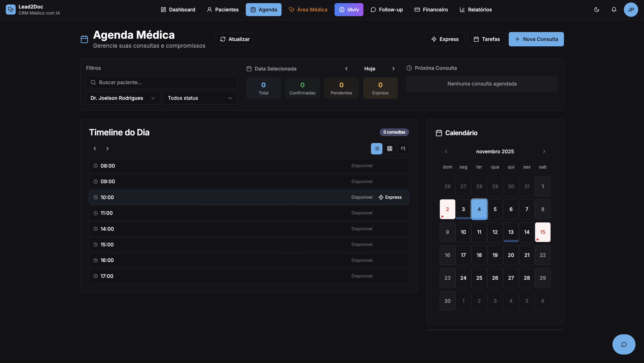Click the Buscar paciente search field
Screen dimensions: 644x363
click(162, 82)
